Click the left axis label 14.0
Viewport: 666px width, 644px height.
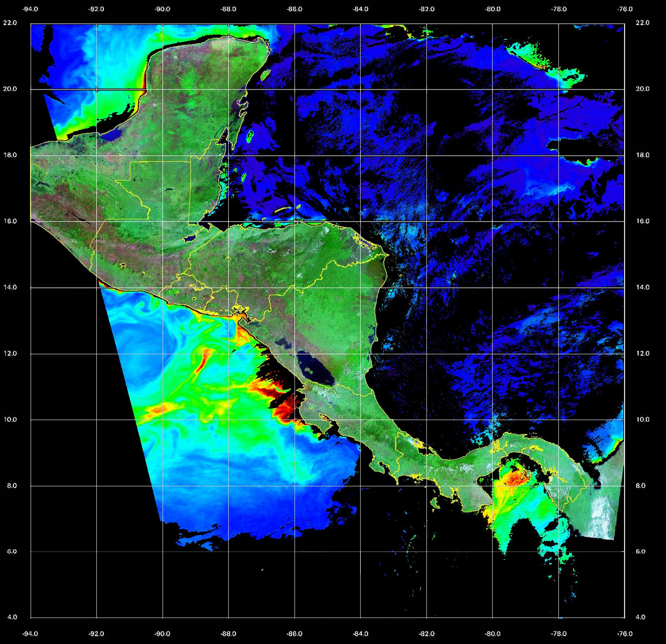point(10,287)
